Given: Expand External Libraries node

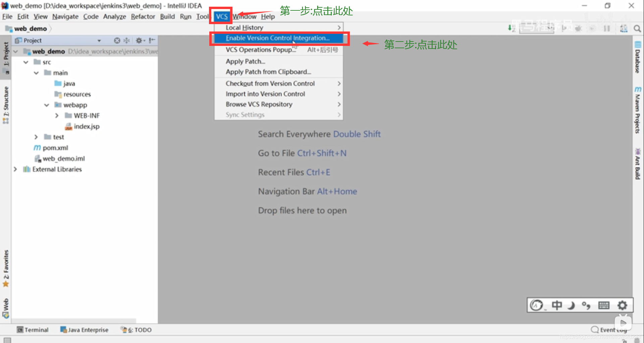Looking at the screenshot, I should click(x=15, y=169).
